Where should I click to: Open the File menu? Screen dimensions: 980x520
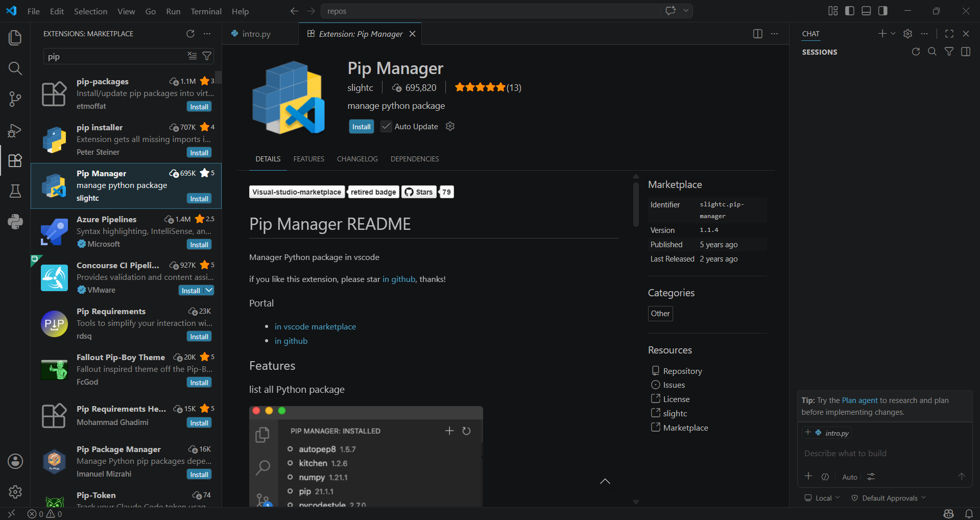click(34, 11)
